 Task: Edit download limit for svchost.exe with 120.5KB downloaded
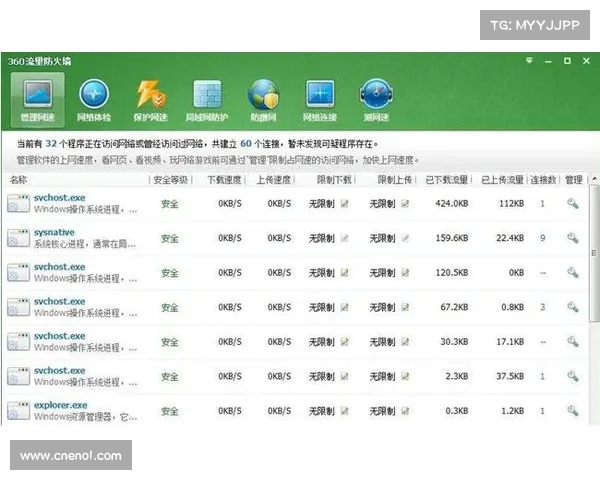pos(344,273)
